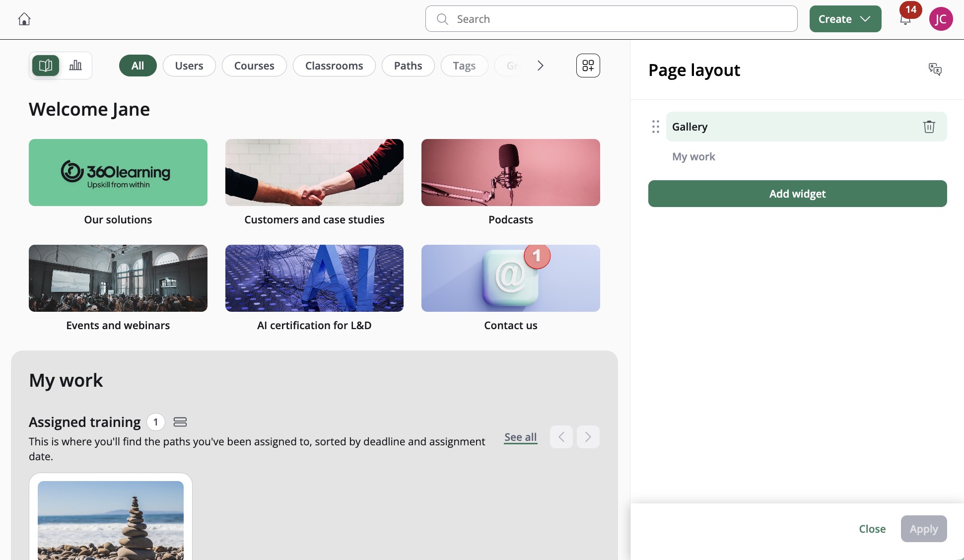Go to the home page icon
Screen dimensions: 964x560
click(24, 19)
